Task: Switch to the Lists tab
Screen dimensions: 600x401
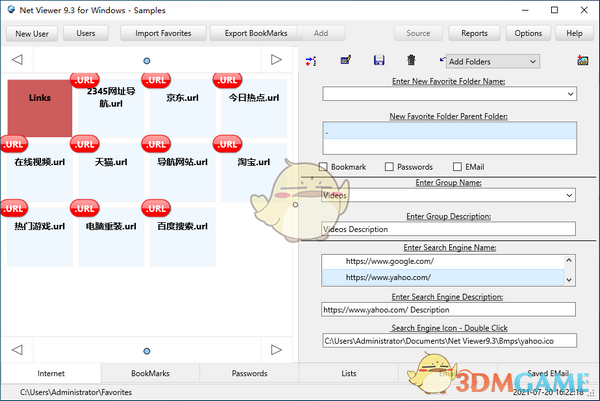Action: [x=349, y=373]
